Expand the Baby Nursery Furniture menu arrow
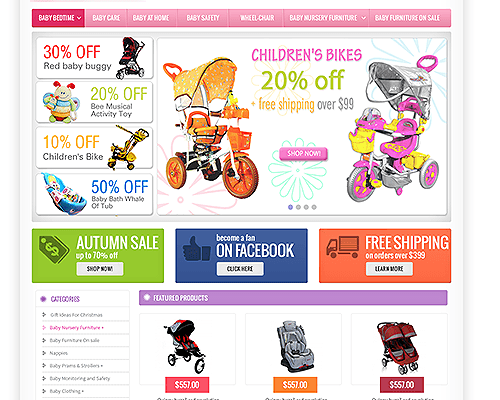The width and height of the screenshot is (500, 400). coord(364,18)
